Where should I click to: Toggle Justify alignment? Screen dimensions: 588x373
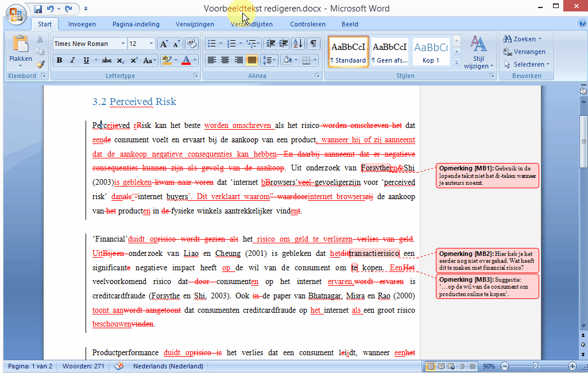252,60
